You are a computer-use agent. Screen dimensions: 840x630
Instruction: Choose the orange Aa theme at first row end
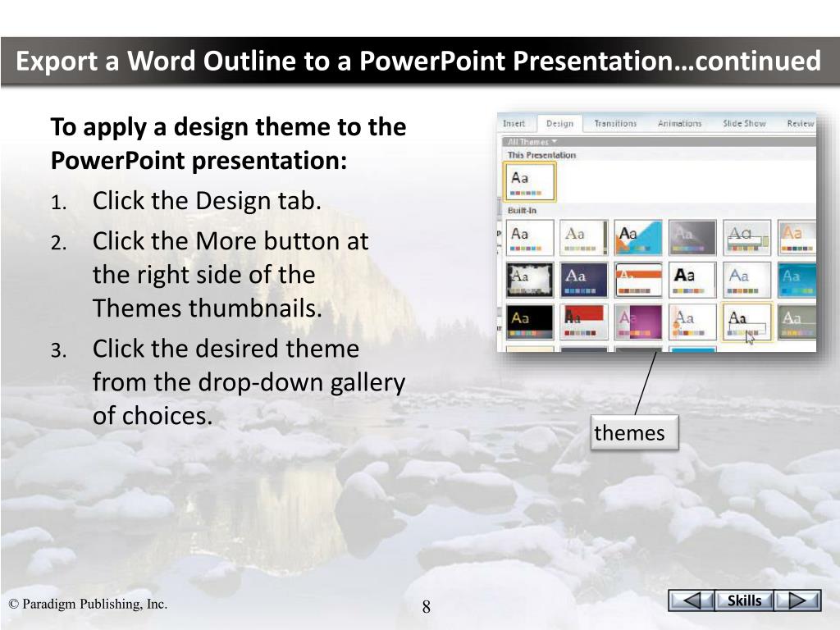(x=797, y=237)
